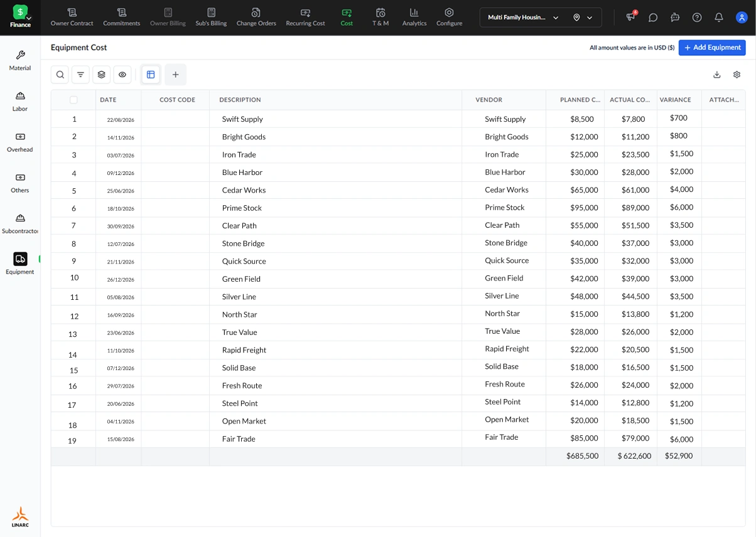Image resolution: width=756 pixels, height=537 pixels.
Task: Open the Sub's Billing tab
Action: click(x=211, y=17)
